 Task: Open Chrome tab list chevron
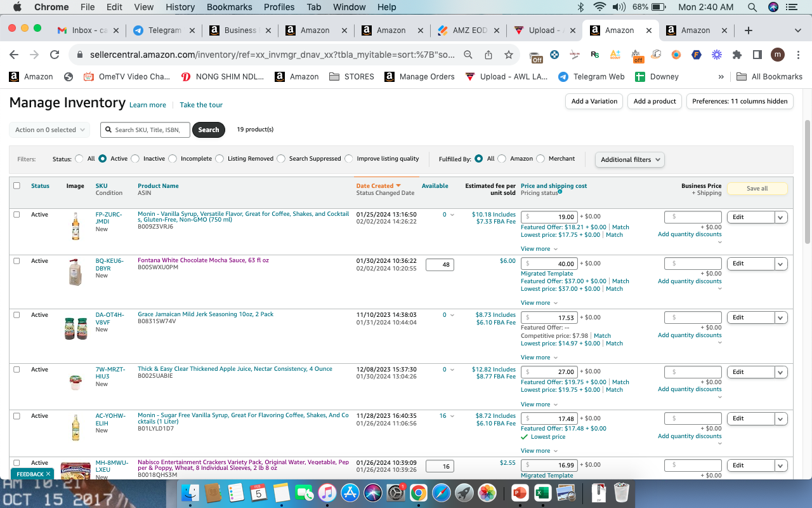coord(798,30)
